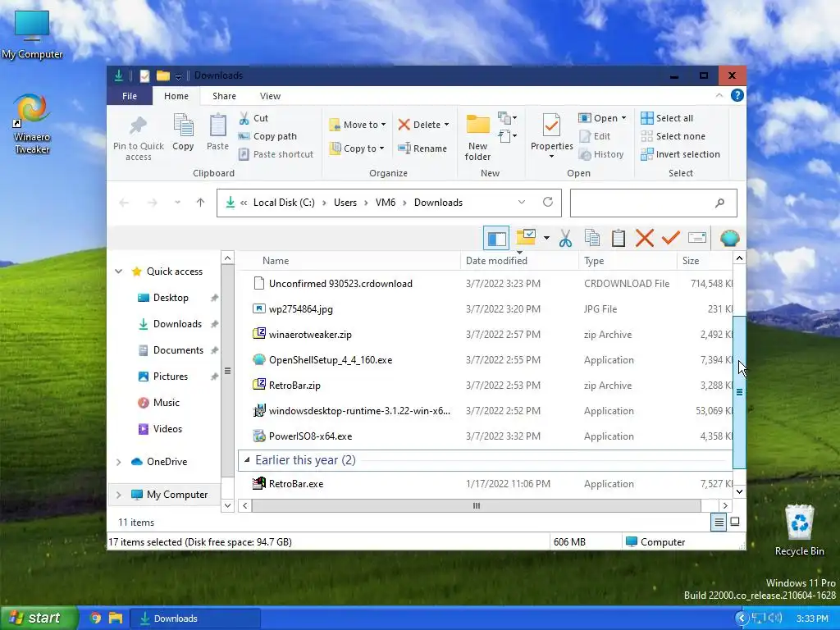
Task: Click the clipboard Paste toolbar icon
Action: pos(619,238)
